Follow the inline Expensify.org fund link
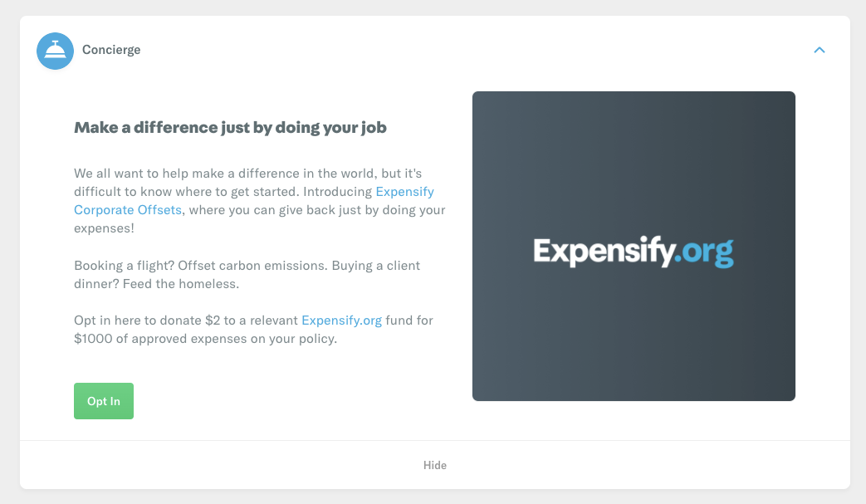866x504 pixels. click(x=341, y=321)
